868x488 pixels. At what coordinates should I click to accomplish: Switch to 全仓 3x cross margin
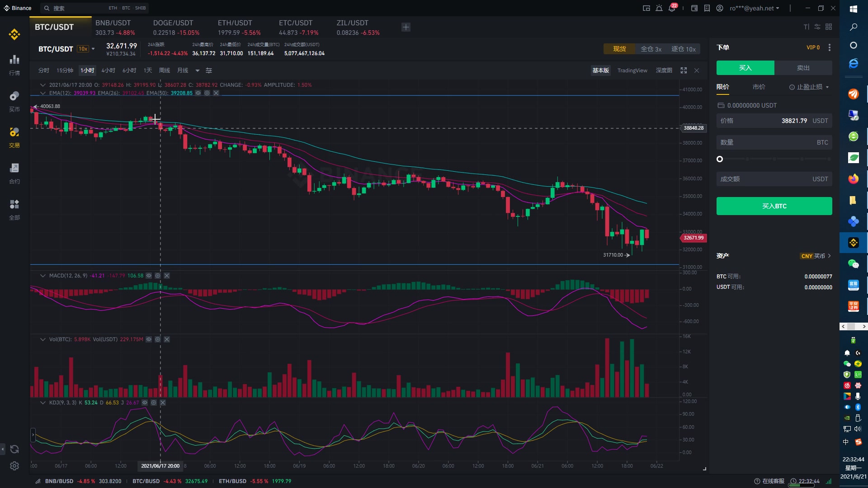(x=651, y=49)
